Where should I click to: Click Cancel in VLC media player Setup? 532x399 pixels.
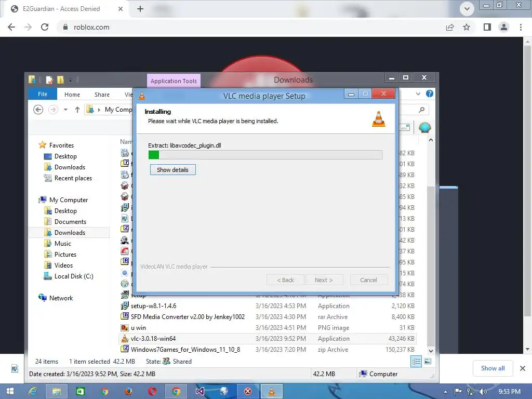[x=368, y=280]
